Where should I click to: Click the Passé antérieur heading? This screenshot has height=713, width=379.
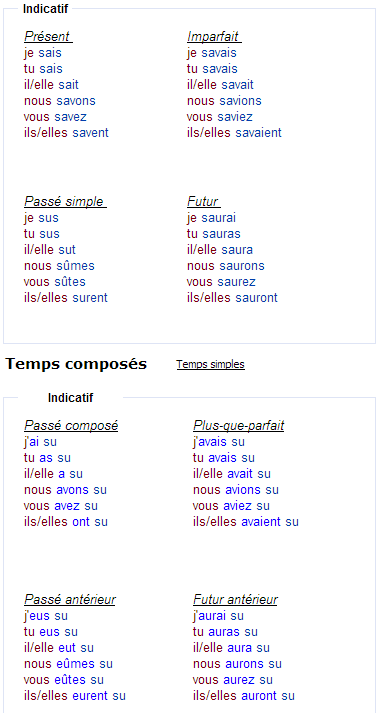click(x=70, y=600)
